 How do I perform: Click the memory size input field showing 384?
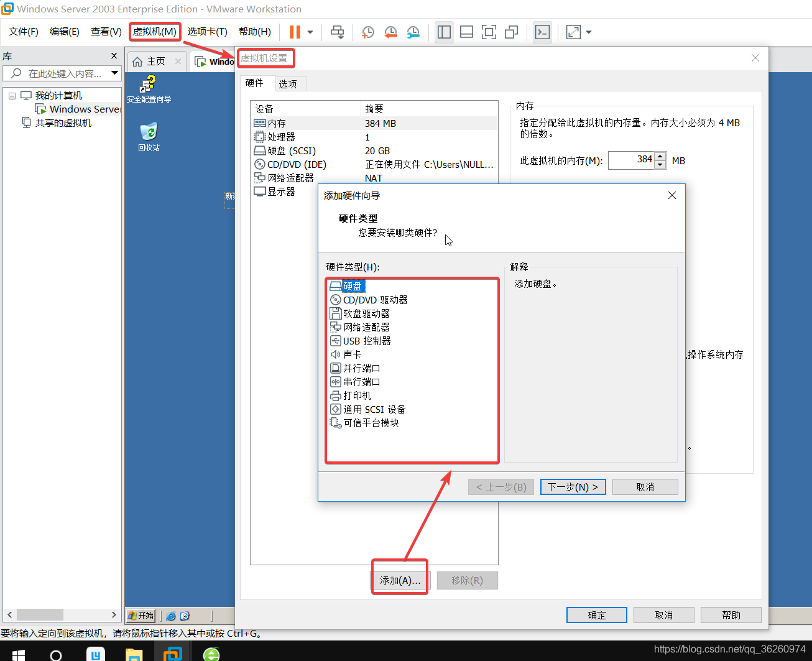point(631,160)
